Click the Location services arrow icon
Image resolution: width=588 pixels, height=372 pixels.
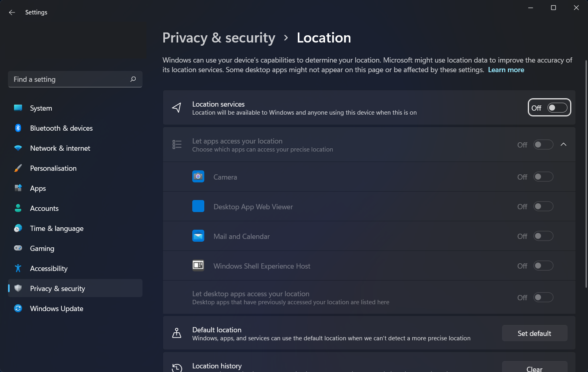click(x=177, y=107)
